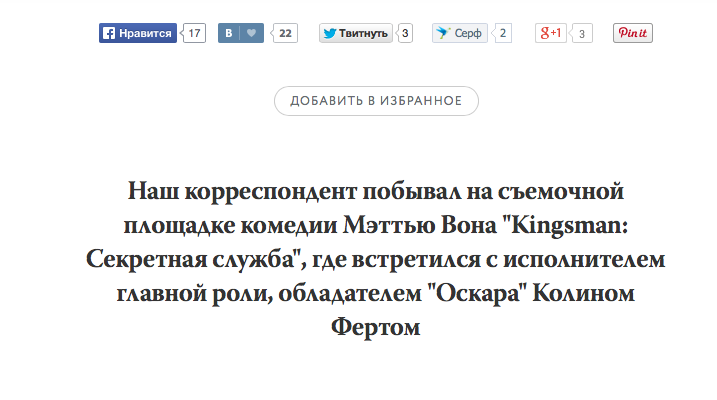This screenshot has height=400, width=717.
Task: Click Google +1 count 3
Action: coord(582,33)
